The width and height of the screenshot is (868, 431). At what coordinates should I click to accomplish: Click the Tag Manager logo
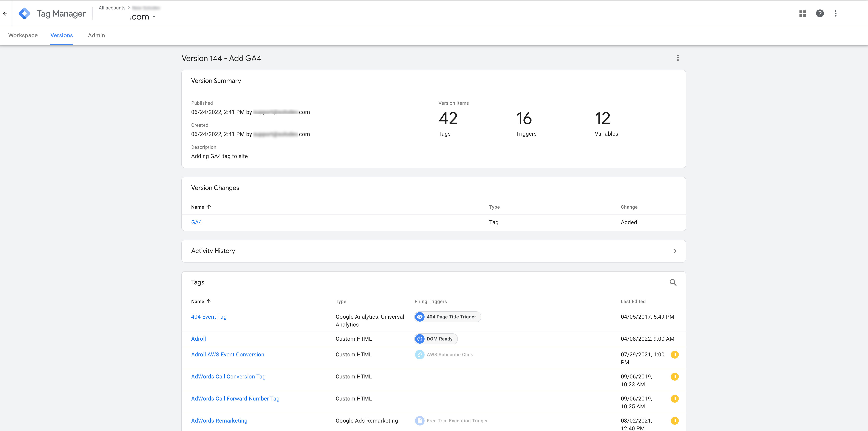click(24, 13)
